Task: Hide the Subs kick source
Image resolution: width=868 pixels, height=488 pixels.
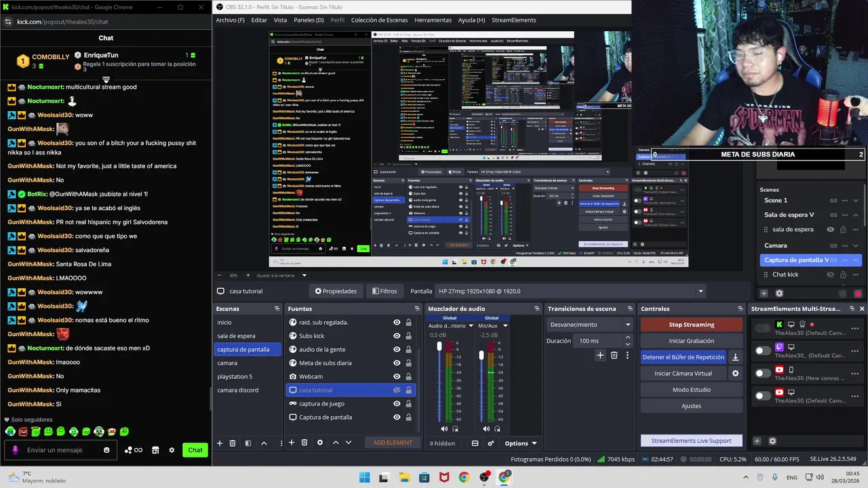Action: coord(397,335)
